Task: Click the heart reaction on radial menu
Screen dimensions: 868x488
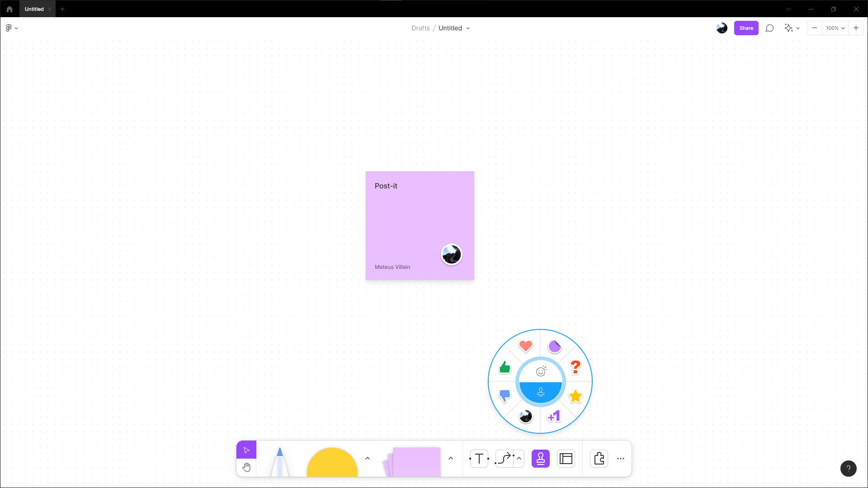Action: tap(525, 346)
